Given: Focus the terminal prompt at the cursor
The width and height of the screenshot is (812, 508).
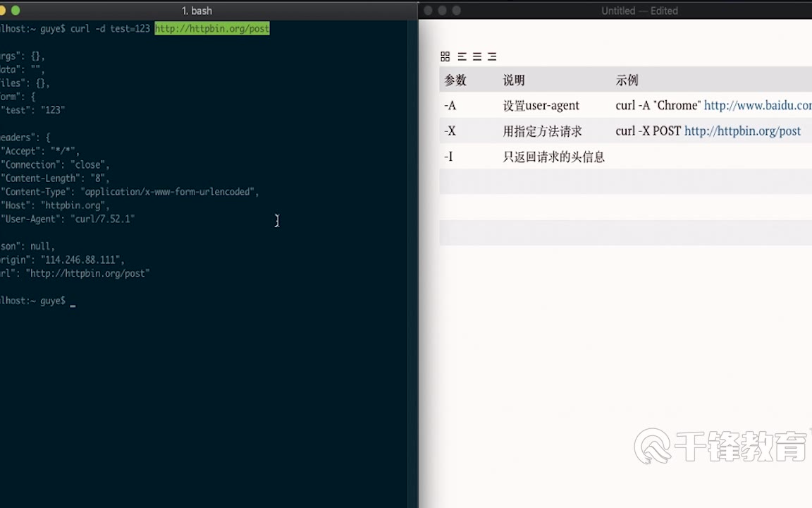Looking at the screenshot, I should [73, 301].
